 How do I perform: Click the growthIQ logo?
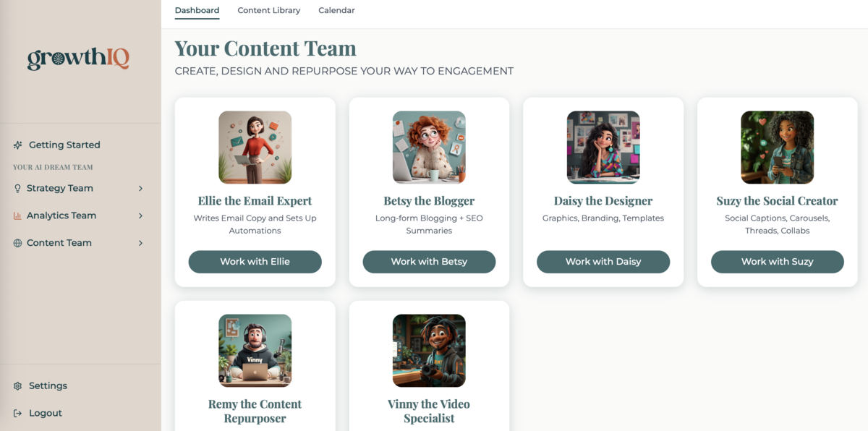tap(78, 58)
